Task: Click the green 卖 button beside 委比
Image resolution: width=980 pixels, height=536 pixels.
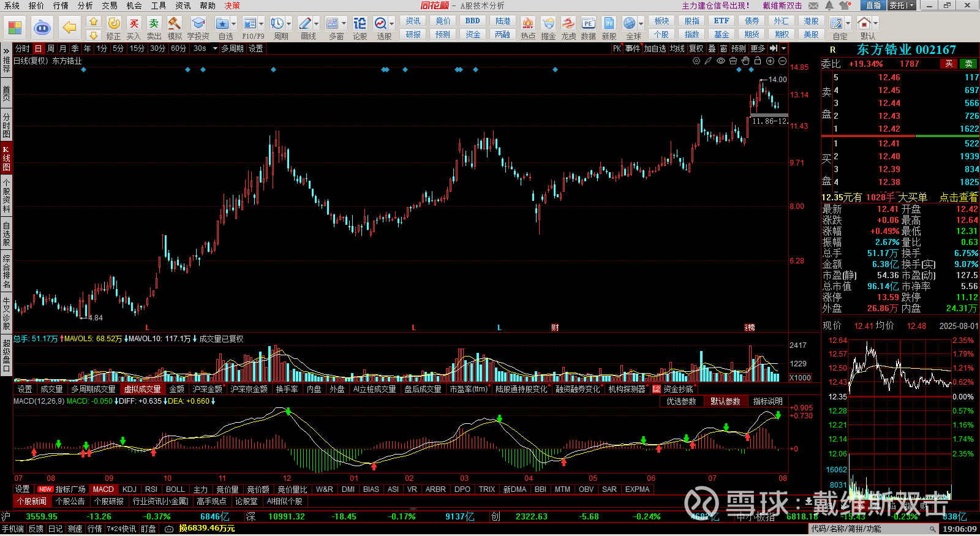Action: pyautogui.click(x=968, y=64)
